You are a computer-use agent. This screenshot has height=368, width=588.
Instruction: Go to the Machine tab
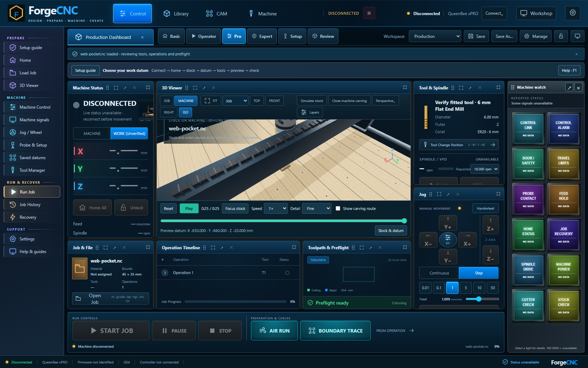262,14
